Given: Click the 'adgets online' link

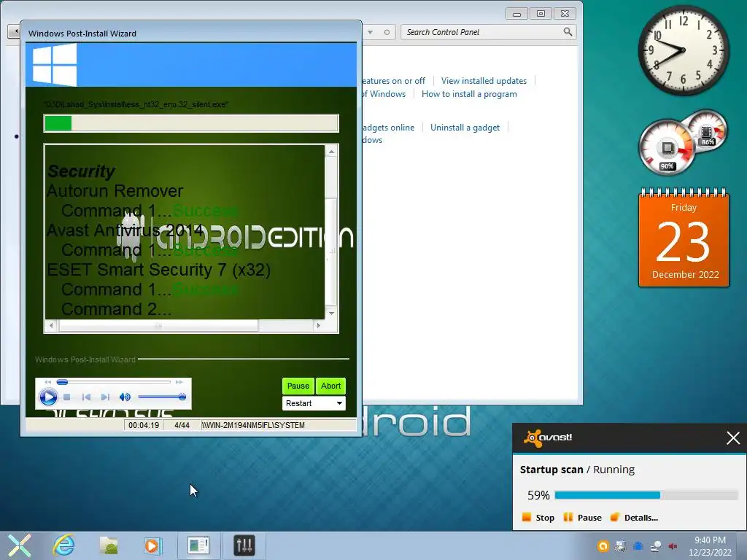Looking at the screenshot, I should 388,128.
